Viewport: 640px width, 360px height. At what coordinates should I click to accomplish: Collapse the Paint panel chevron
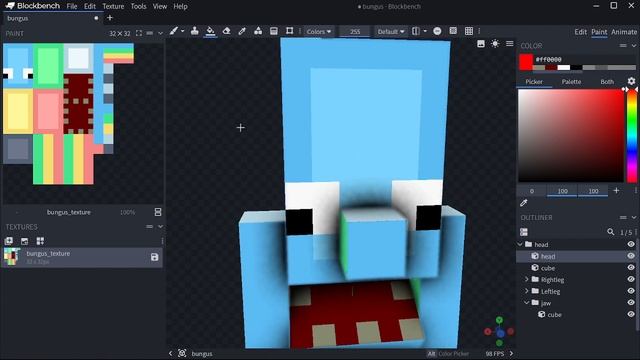160,33
